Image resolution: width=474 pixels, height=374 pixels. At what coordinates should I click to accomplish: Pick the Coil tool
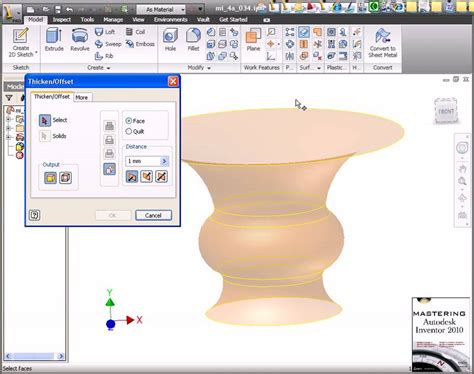(135, 32)
